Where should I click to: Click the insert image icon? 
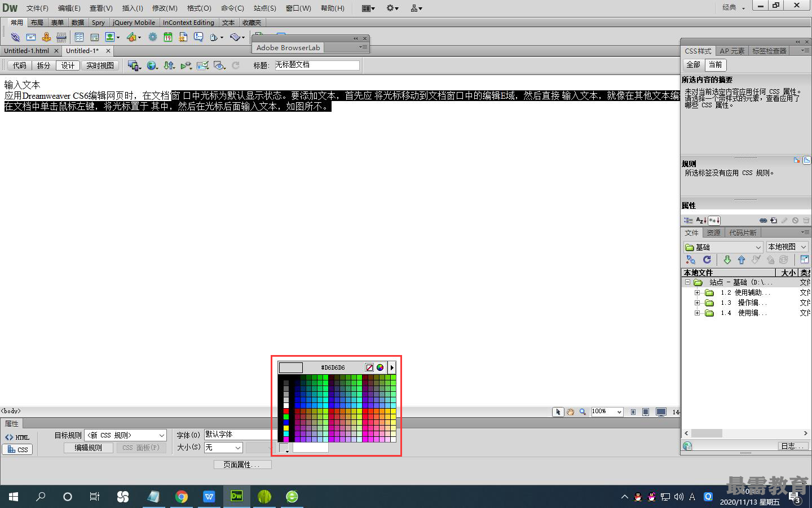coord(110,37)
